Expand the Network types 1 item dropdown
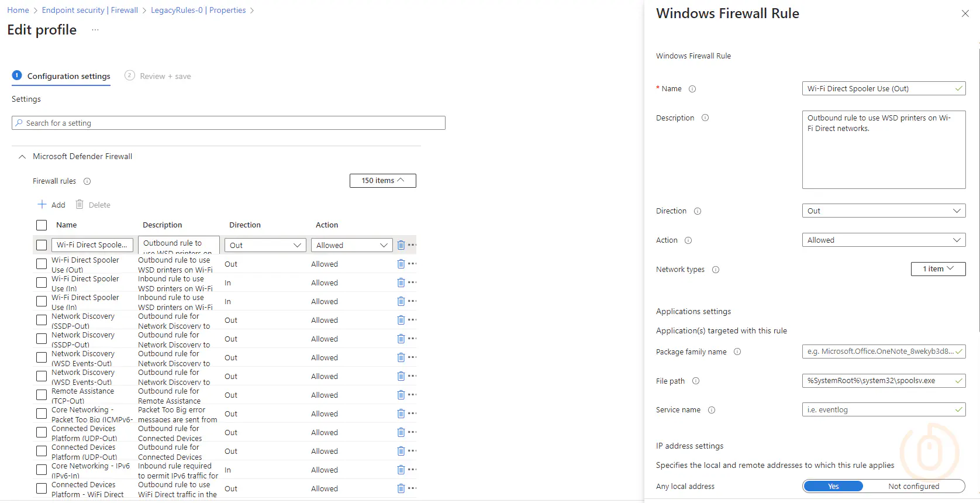980x503 pixels. [x=938, y=269]
